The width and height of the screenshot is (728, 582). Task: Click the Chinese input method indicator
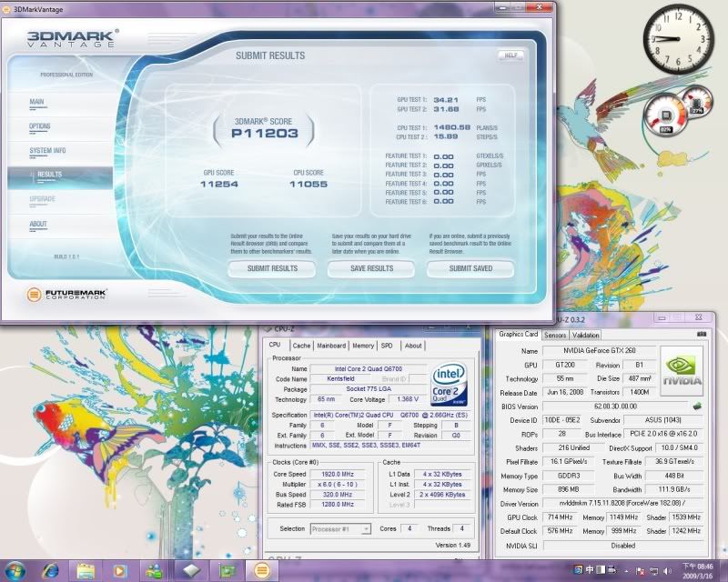[x=590, y=569]
